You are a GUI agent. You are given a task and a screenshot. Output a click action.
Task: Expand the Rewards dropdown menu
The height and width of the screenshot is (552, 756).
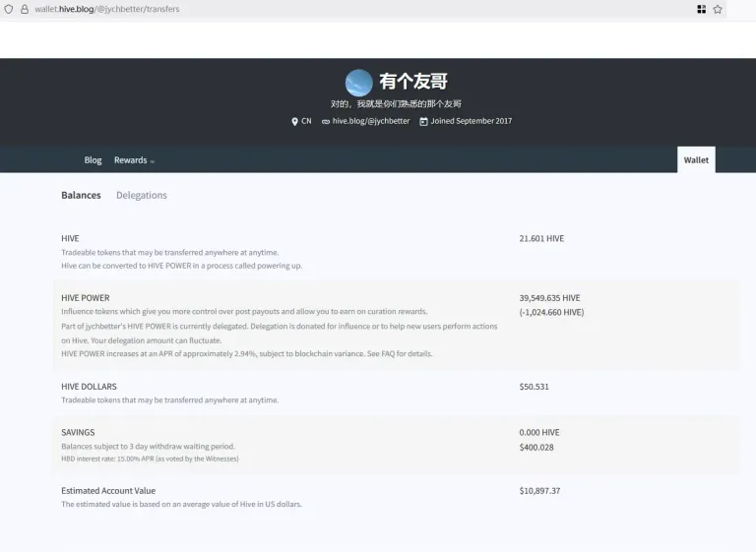point(134,160)
